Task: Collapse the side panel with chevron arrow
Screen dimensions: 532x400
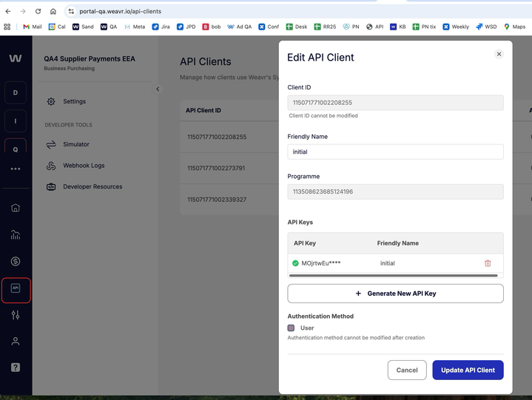Action: [x=158, y=89]
